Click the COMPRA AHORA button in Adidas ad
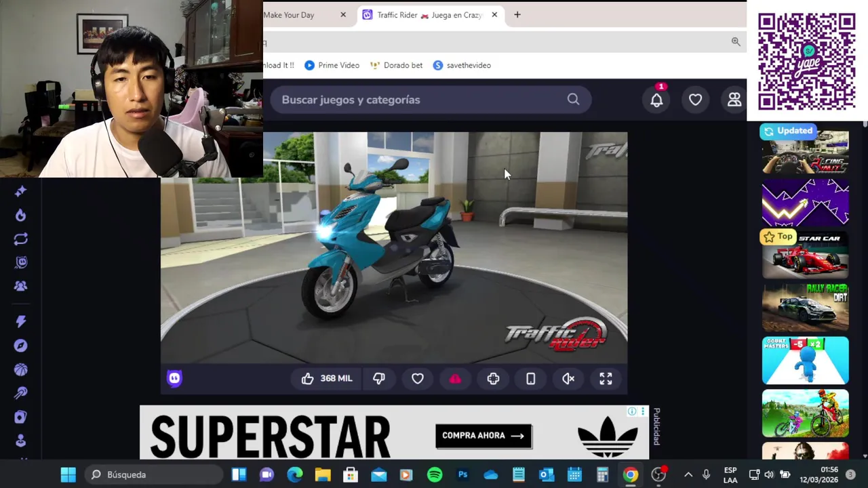 pyautogui.click(x=484, y=436)
